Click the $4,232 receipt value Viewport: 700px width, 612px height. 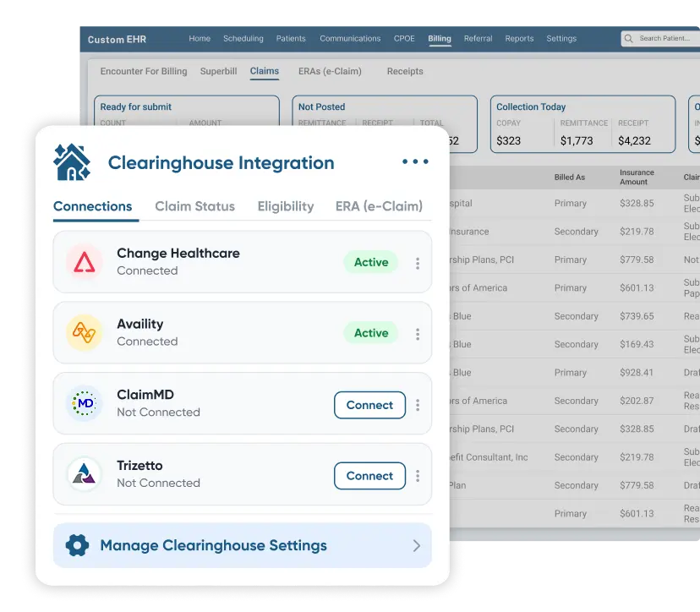[x=634, y=140]
